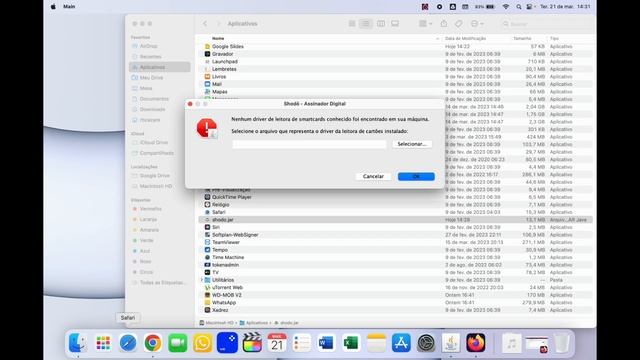Click the battery status indicator
Image resolution: width=640 pixels, height=360 pixels.
pyautogui.click(x=485, y=7)
